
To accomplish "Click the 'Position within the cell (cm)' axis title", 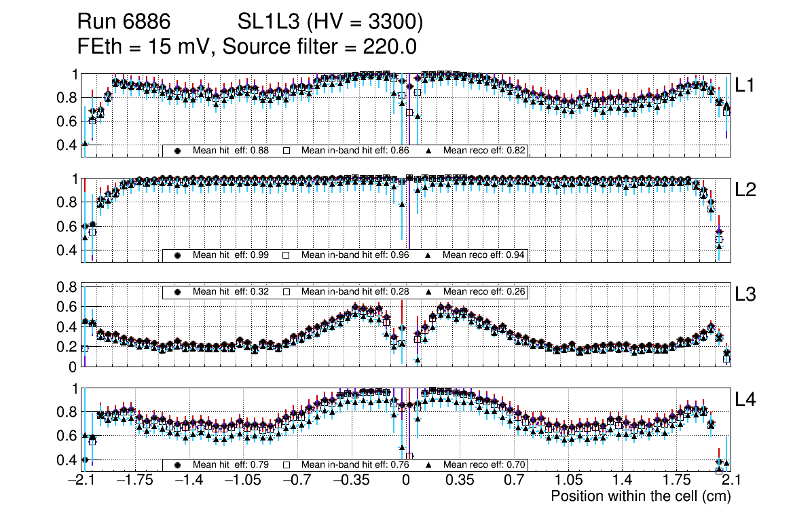I will pos(640,496).
